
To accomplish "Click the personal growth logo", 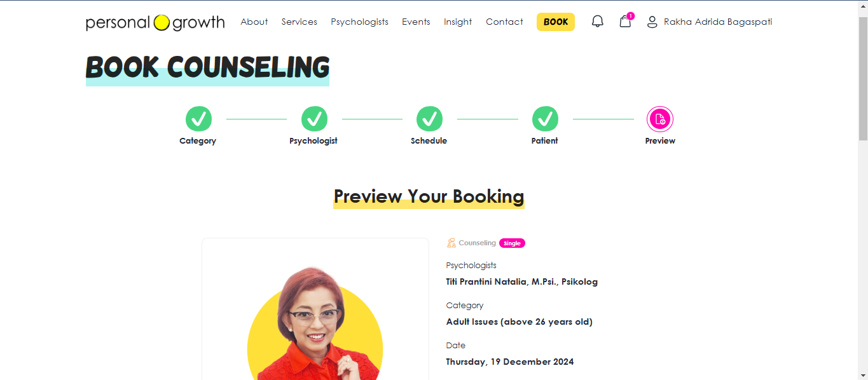I will pyautogui.click(x=155, y=23).
